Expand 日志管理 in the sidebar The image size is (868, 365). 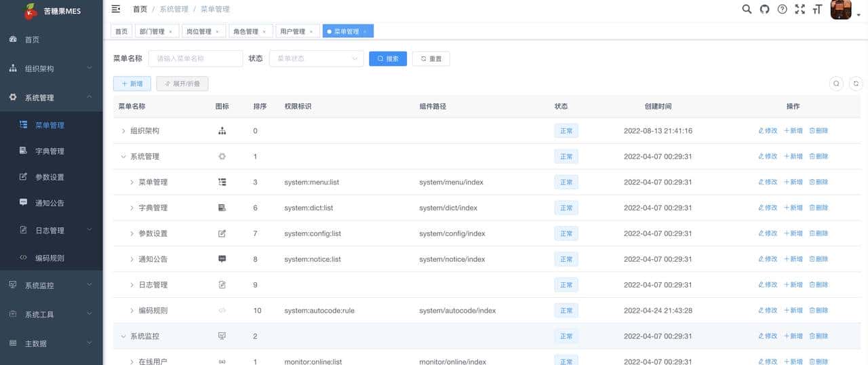click(52, 231)
